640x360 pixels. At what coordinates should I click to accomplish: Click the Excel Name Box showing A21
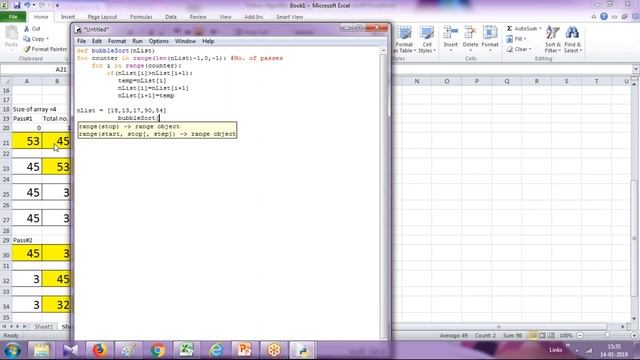(35, 69)
